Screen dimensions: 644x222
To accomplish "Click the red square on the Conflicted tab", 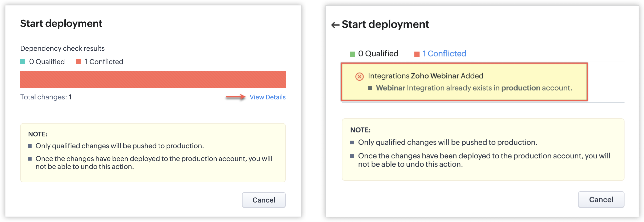I will 417,54.
